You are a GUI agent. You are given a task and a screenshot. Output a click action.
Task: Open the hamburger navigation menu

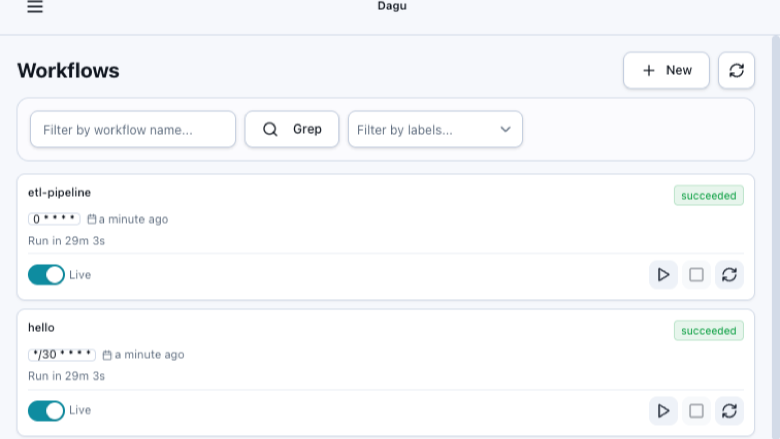tap(35, 6)
